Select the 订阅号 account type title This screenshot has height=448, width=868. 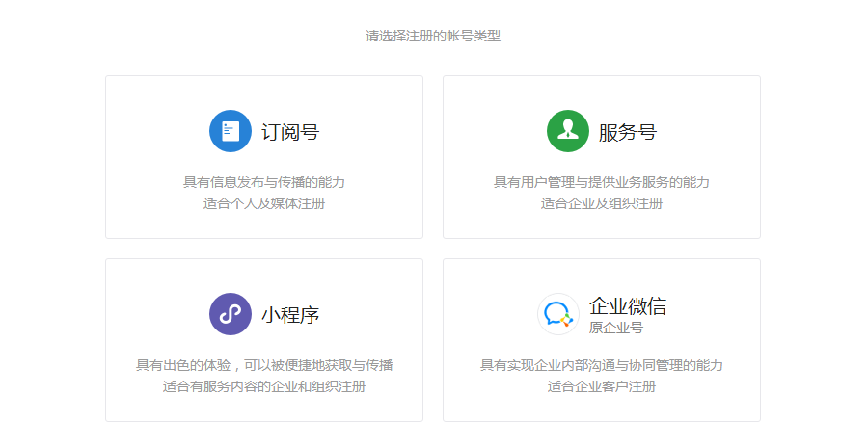tap(290, 132)
